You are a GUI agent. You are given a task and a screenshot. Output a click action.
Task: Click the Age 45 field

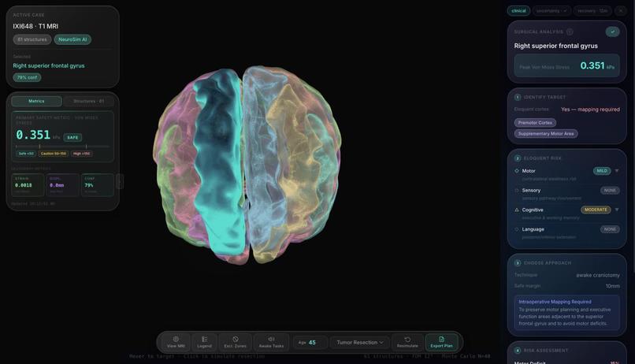[x=310, y=343]
